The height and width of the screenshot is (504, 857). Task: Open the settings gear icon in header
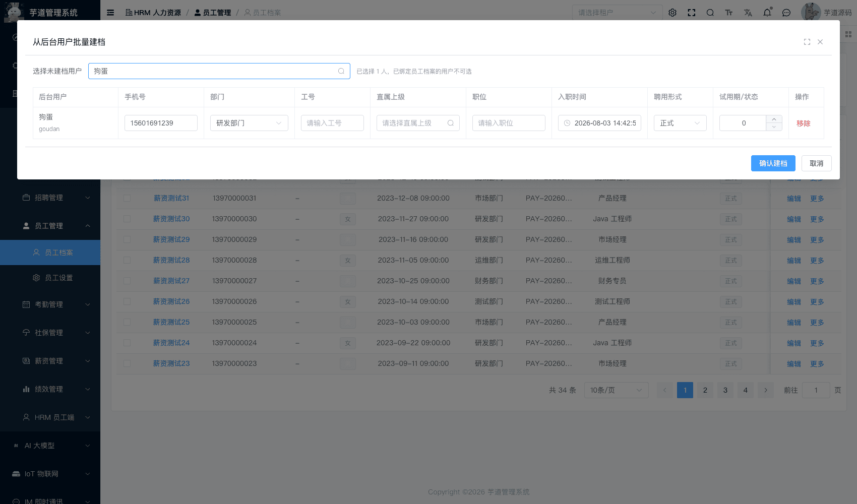[672, 13]
